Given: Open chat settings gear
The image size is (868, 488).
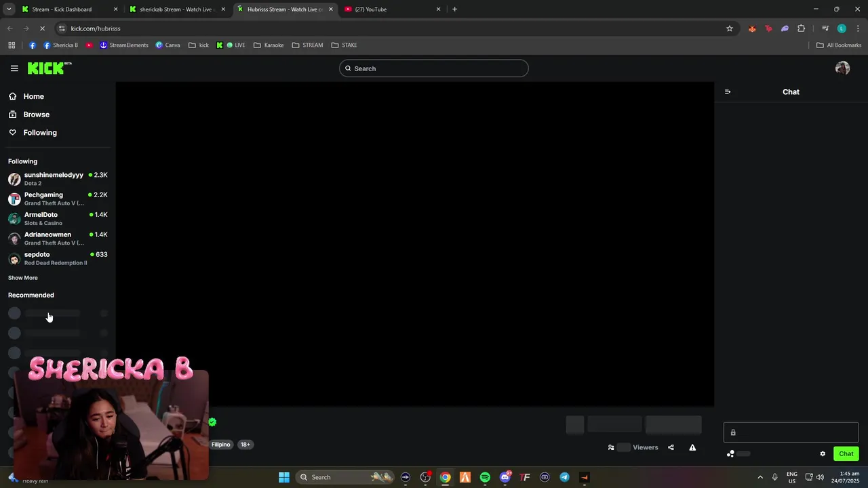Looking at the screenshot, I should click(x=823, y=454).
